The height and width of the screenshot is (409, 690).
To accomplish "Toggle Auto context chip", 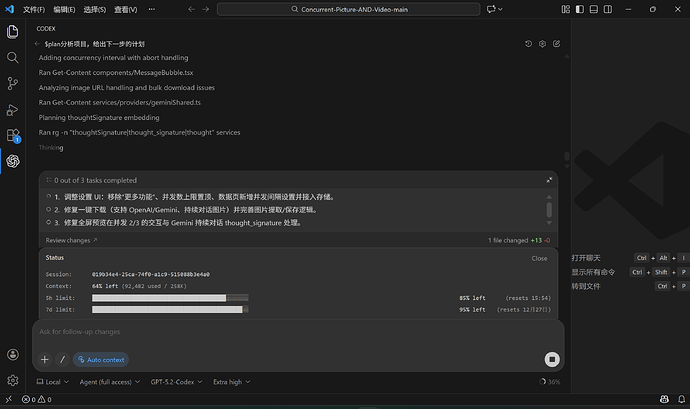I will coord(101,360).
